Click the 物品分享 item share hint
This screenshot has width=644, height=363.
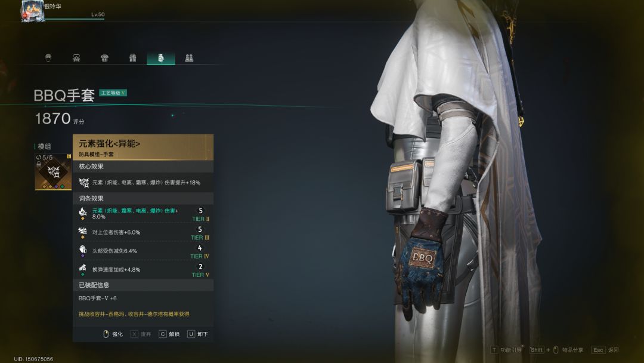tap(556, 350)
